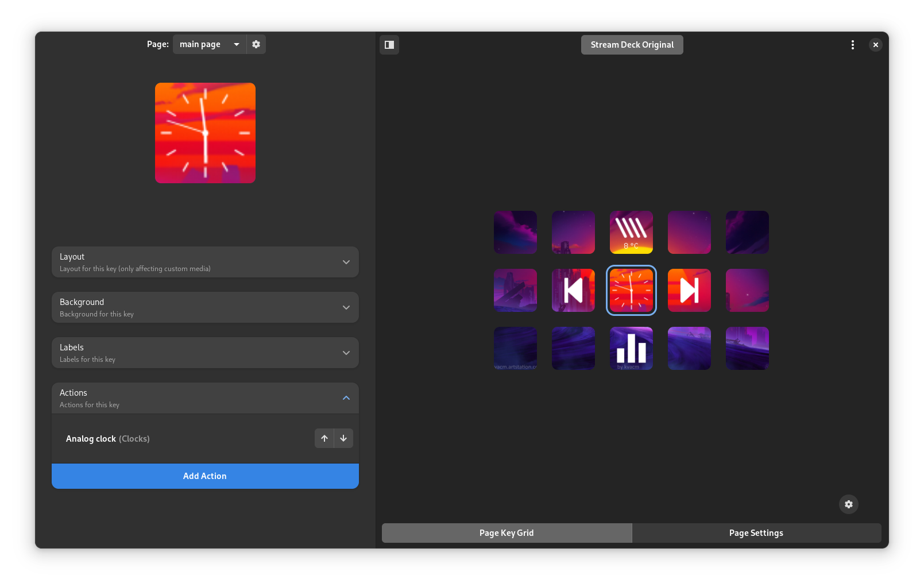
Task: Open the three-dot main menu
Action: 852,45
